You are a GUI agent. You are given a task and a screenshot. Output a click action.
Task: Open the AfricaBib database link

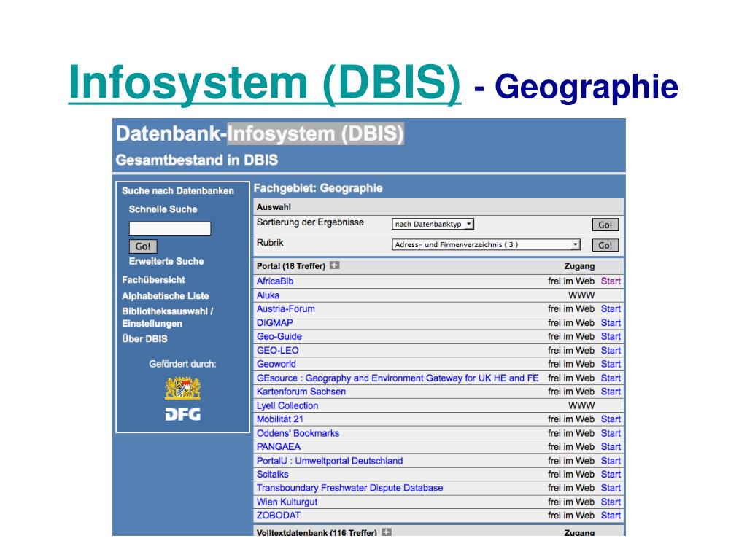275,281
